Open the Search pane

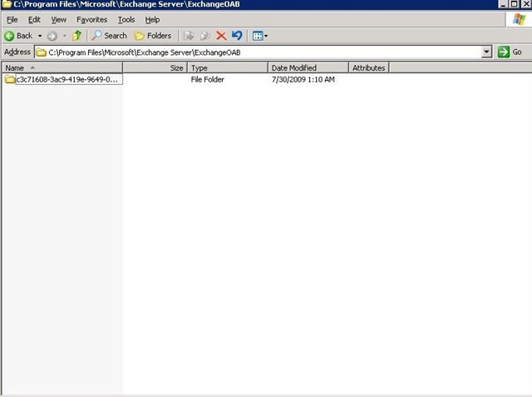[x=109, y=35]
